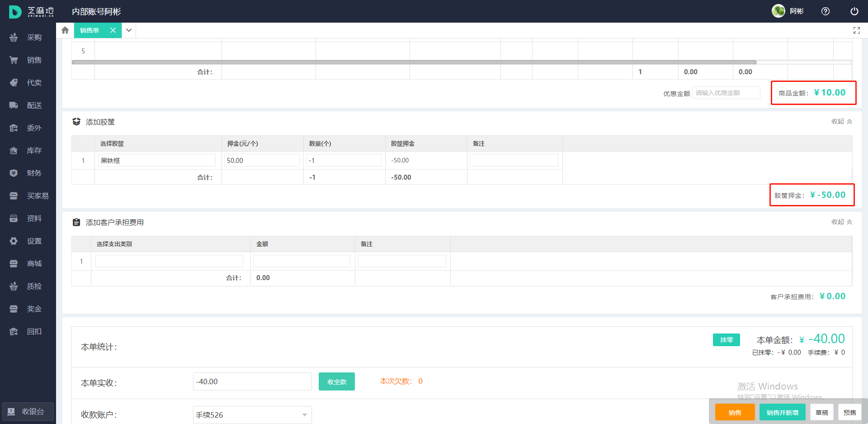The image size is (868, 424).
Task: Click the 本次欠款 0 text
Action: [401, 381]
